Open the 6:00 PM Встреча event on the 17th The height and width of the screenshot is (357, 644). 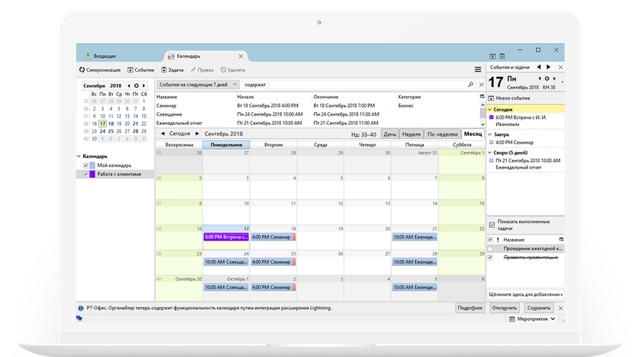click(226, 237)
